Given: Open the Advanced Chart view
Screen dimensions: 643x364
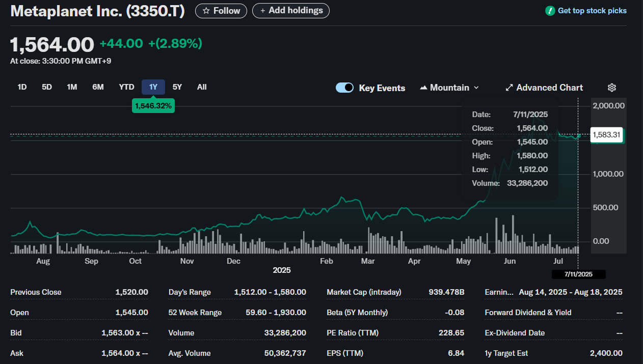Looking at the screenshot, I should 544,88.
